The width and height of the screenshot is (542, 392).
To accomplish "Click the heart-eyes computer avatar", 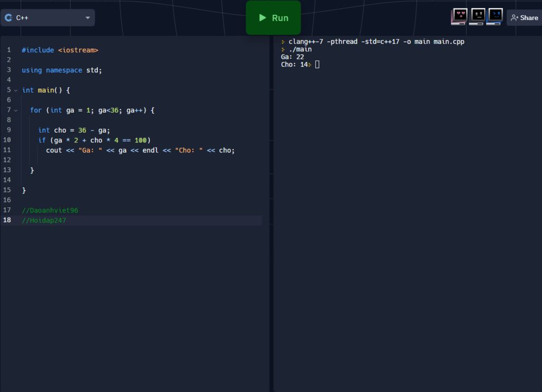I will (459, 16).
